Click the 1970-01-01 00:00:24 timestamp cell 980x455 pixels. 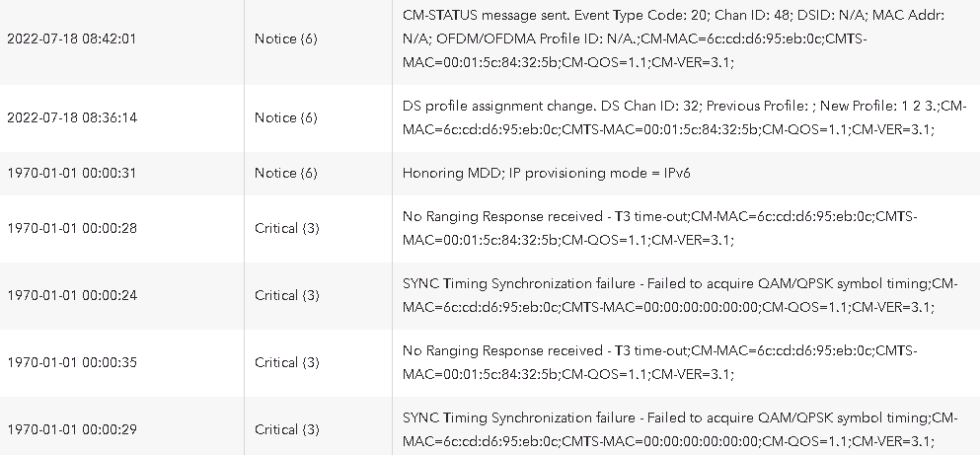click(71, 295)
